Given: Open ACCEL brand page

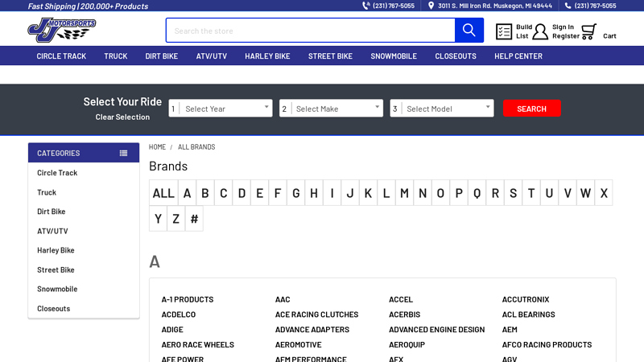Looking at the screenshot, I should point(401,299).
